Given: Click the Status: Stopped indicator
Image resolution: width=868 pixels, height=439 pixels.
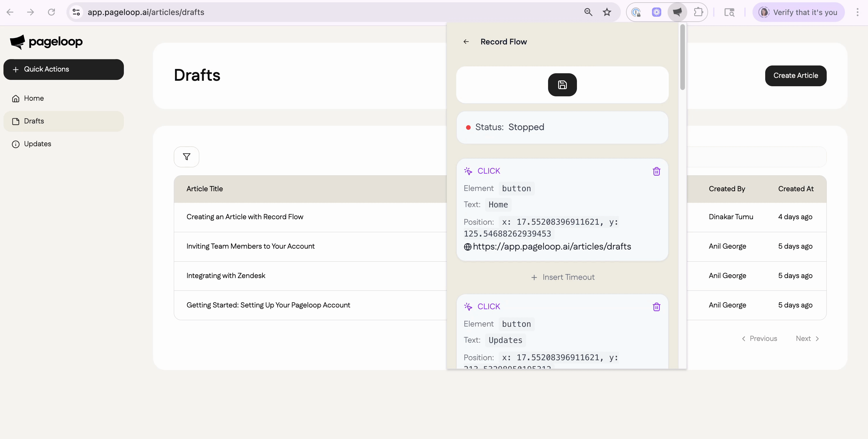Looking at the screenshot, I should coord(562,127).
